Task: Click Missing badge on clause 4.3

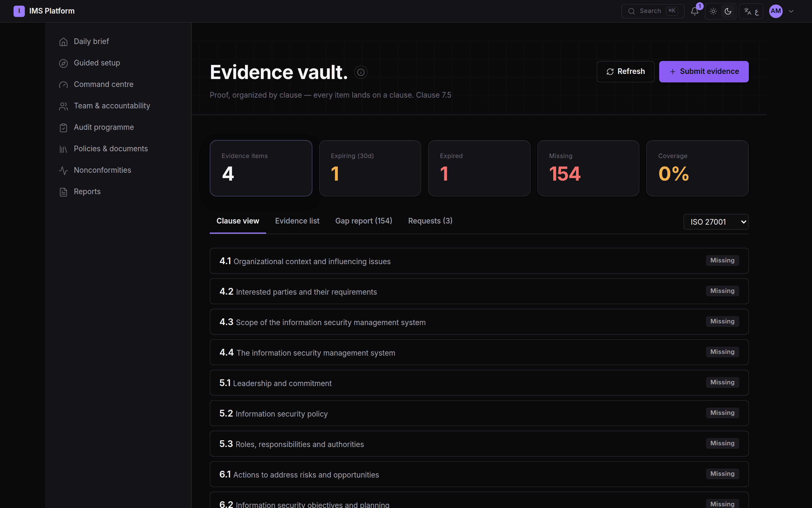Action: (x=722, y=321)
